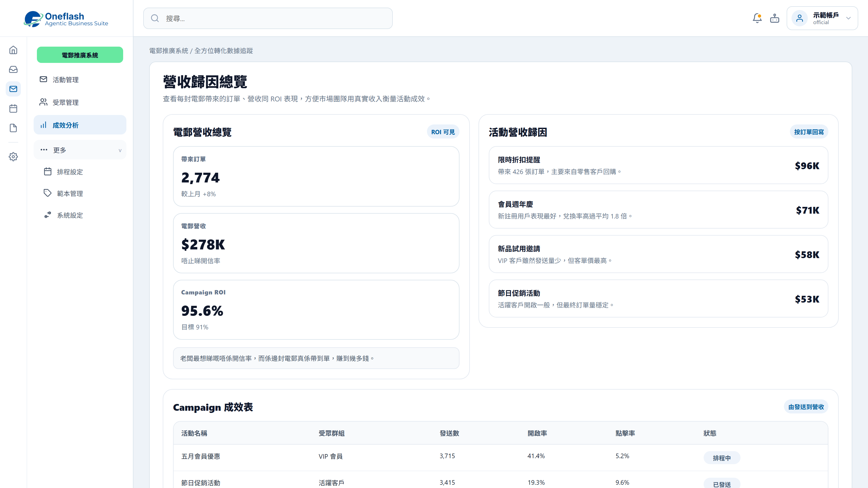Click the 活動名稱 column header
This screenshot has width=868, height=488.
[194, 433]
